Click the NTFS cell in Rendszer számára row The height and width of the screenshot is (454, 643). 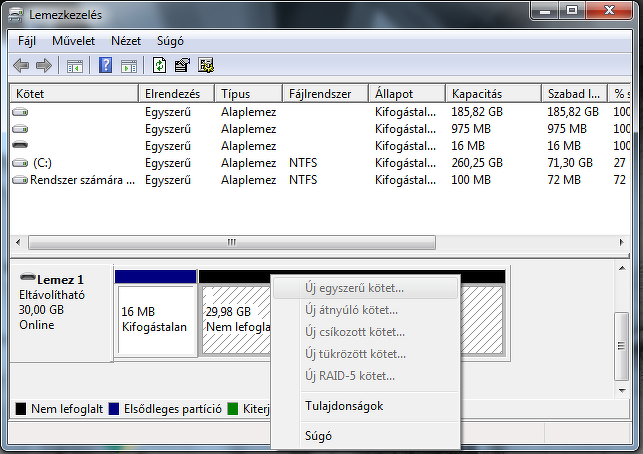303,180
